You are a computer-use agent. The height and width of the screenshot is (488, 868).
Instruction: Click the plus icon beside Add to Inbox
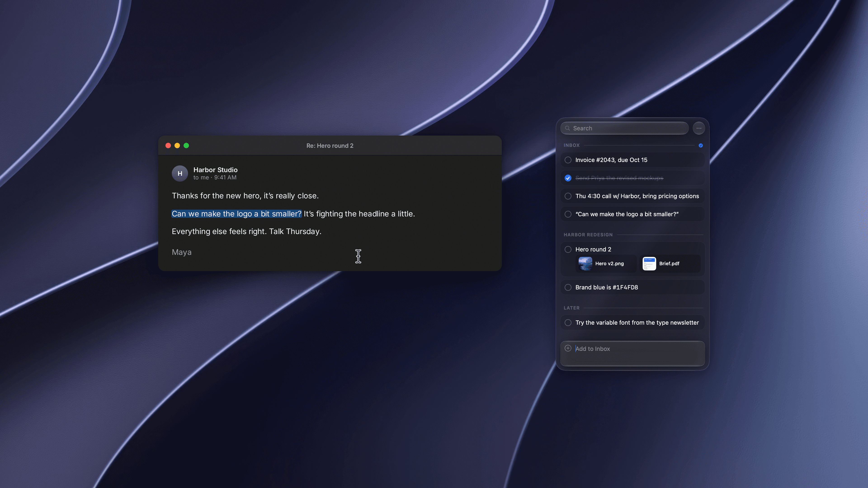point(568,348)
